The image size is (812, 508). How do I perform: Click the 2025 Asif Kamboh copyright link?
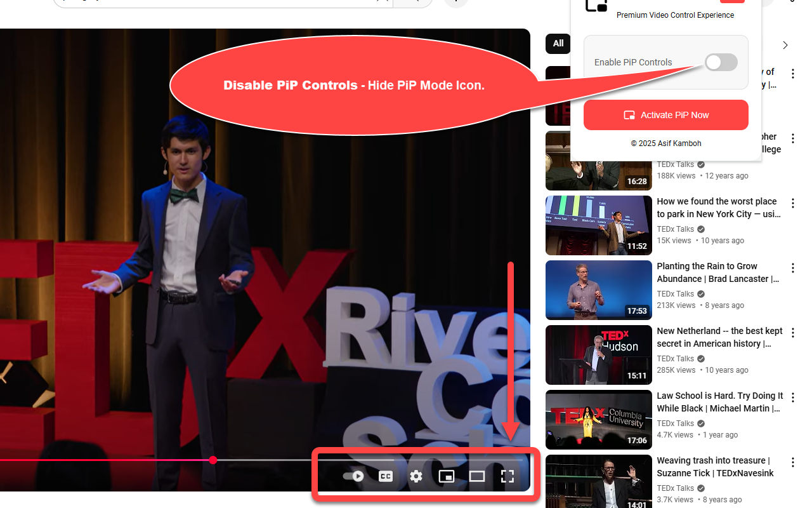(x=666, y=144)
